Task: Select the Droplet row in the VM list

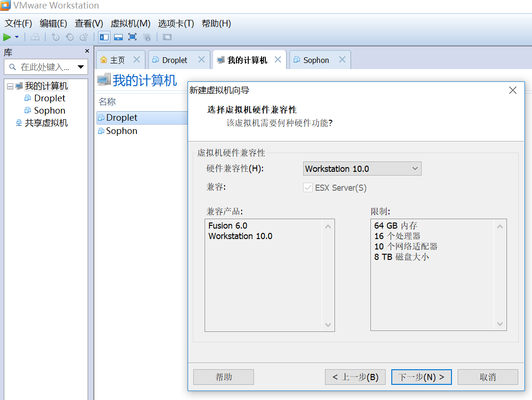Action: tap(142, 117)
